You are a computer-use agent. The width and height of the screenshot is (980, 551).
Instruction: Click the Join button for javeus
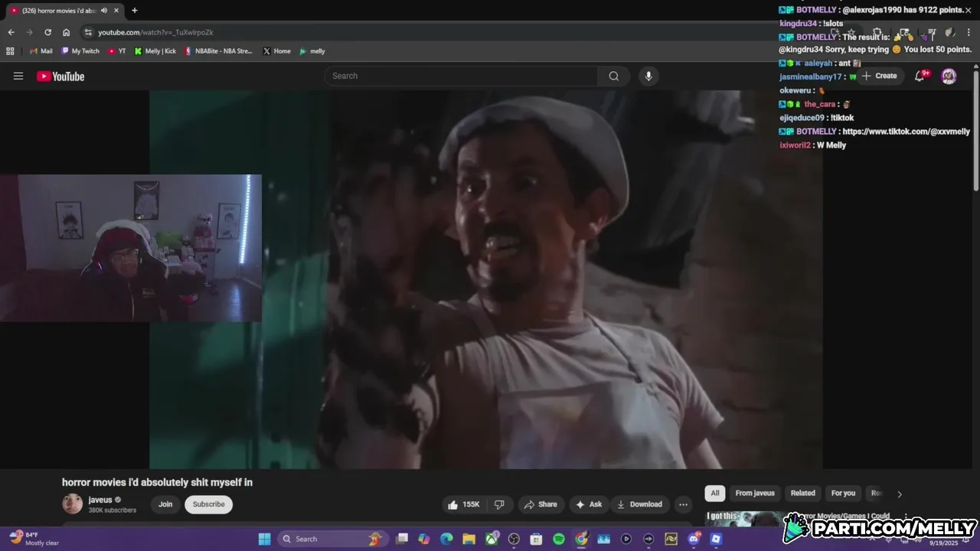click(x=165, y=504)
